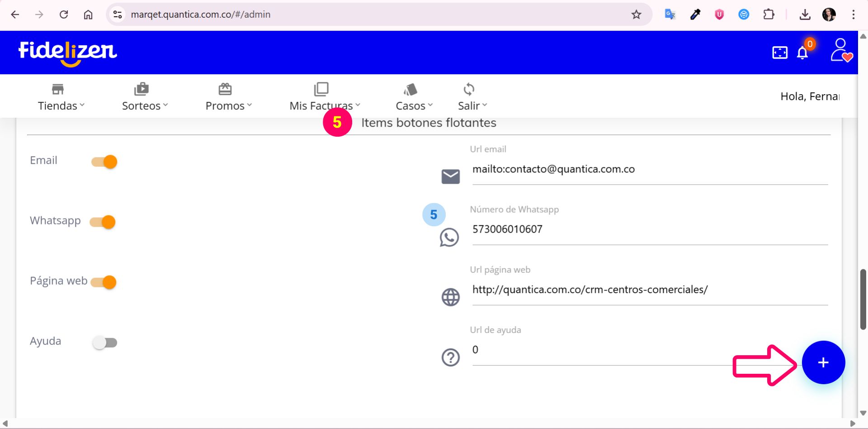Screen dimensions: 868x429
Task: Click the blue plus floating button
Action: [823, 362]
